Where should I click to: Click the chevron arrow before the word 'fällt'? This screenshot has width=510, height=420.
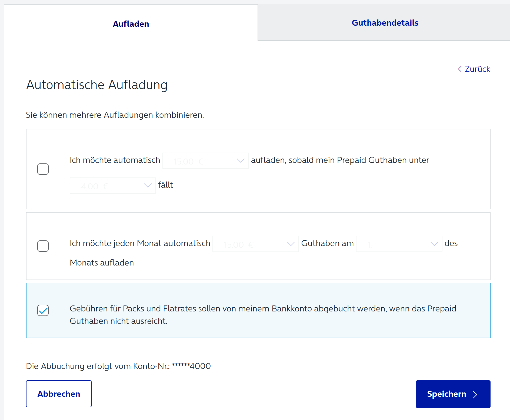point(148,186)
